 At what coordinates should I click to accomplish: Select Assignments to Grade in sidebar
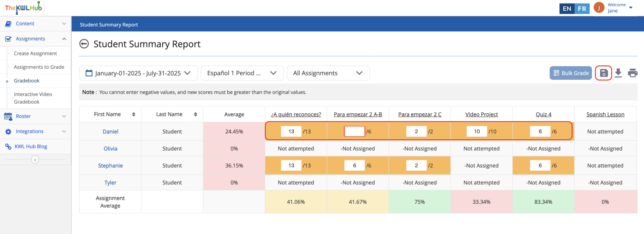point(39,67)
